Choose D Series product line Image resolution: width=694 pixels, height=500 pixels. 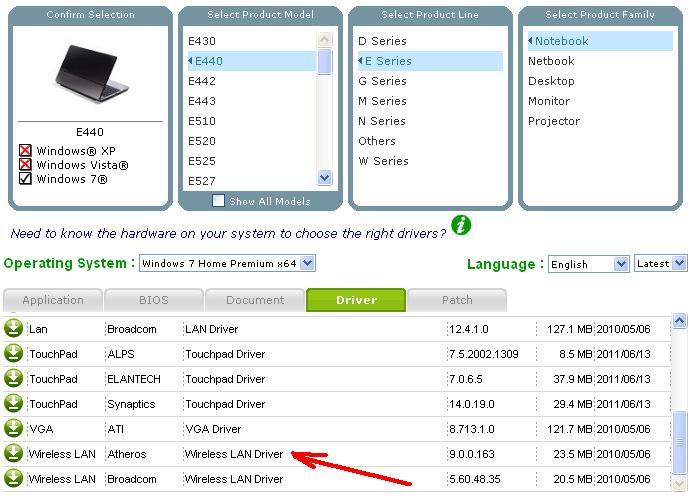point(382,41)
